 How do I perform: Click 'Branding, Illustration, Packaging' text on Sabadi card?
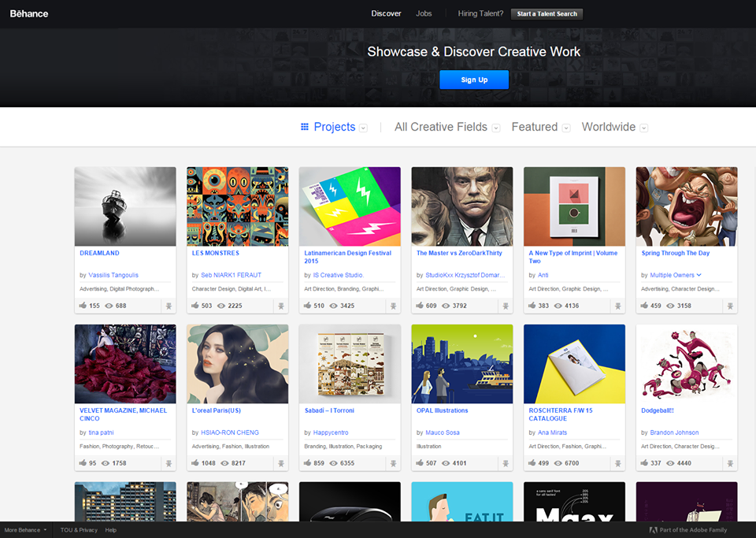(343, 447)
